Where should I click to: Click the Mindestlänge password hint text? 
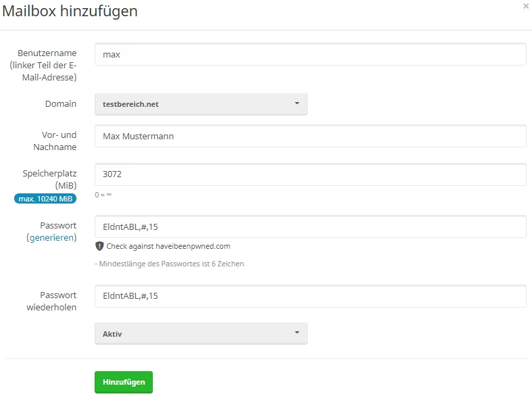(170, 264)
